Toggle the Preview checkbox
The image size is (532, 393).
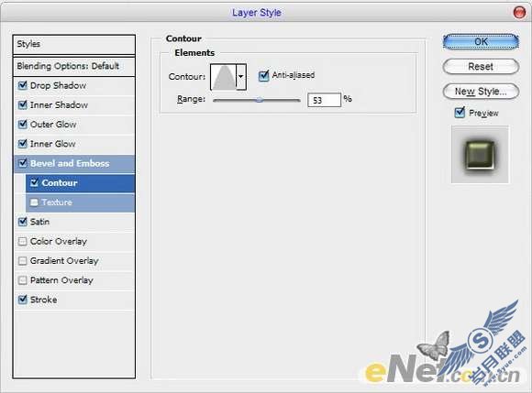460,112
